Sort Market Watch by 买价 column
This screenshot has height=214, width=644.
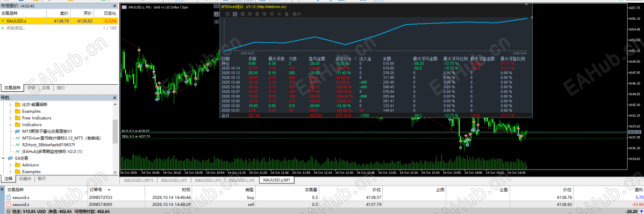(x=88, y=13)
